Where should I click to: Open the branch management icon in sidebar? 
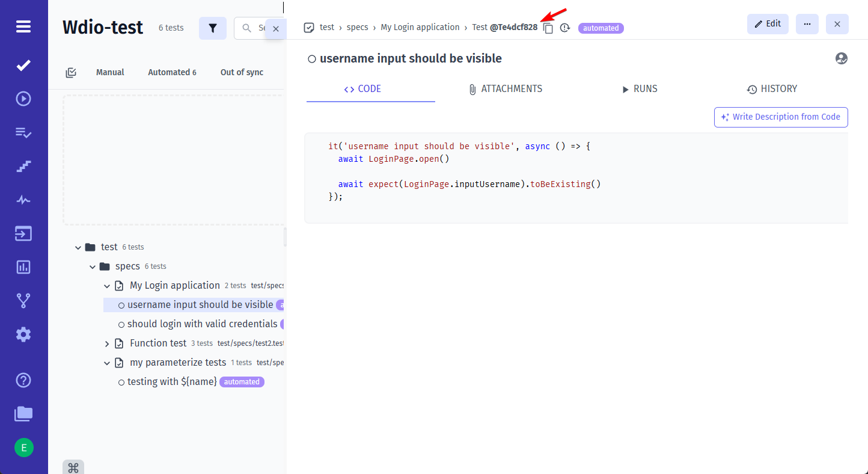pyautogui.click(x=23, y=301)
